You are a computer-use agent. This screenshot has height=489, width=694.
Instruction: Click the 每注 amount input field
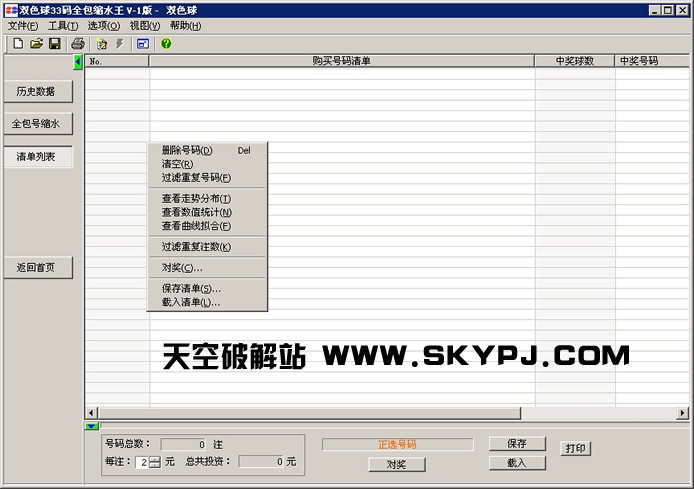tap(142, 462)
